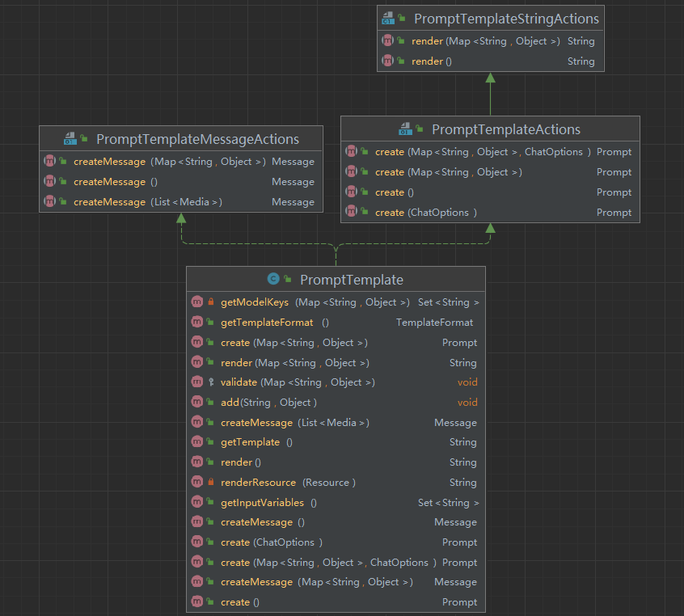The width and height of the screenshot is (684, 616).
Task: Click method icon of createMessage(Map) in PromptTemplateMessageActions
Action: 50,161
